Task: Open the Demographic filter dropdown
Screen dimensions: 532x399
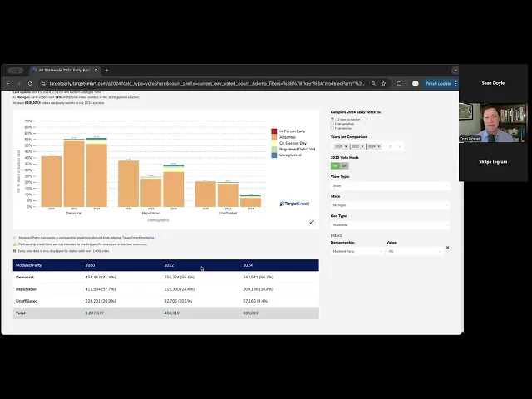Action: click(357, 251)
